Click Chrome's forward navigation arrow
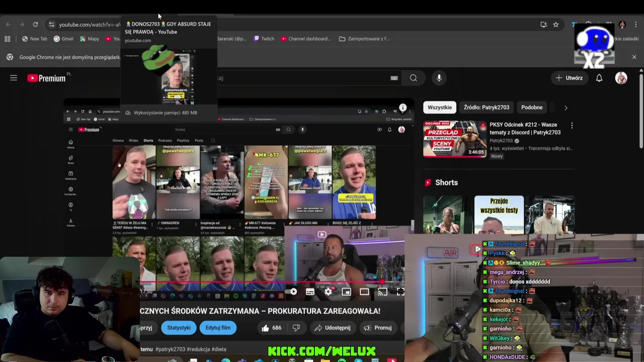 [x=22, y=24]
